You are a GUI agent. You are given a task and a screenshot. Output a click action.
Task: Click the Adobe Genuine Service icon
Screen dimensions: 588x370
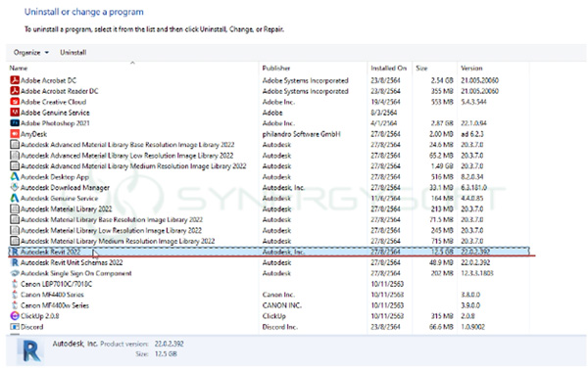coord(15,113)
